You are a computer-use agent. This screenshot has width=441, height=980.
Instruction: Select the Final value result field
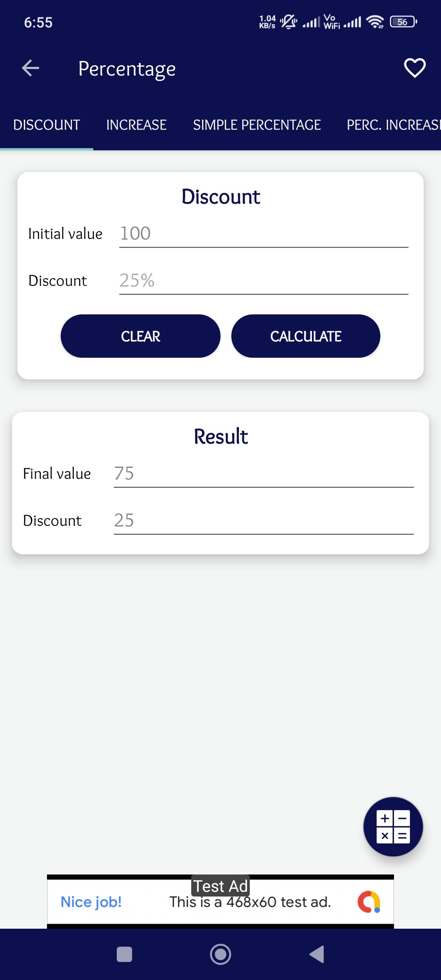pos(263,474)
